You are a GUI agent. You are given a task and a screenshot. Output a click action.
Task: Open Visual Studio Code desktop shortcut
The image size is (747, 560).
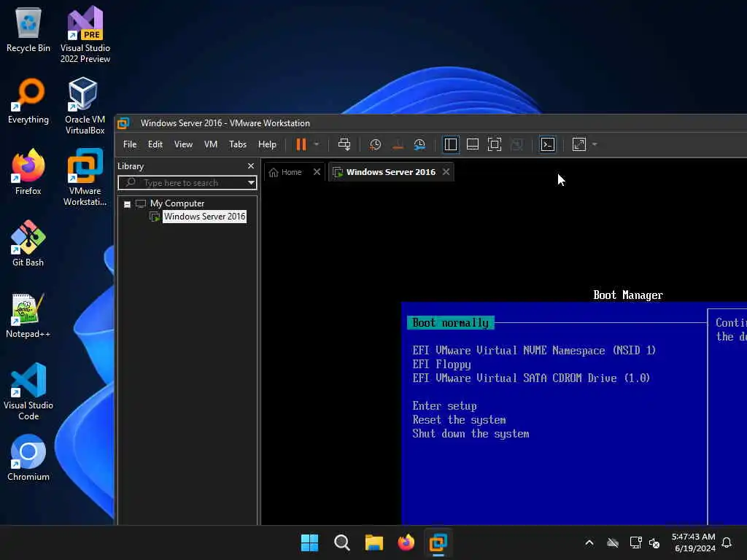28,392
